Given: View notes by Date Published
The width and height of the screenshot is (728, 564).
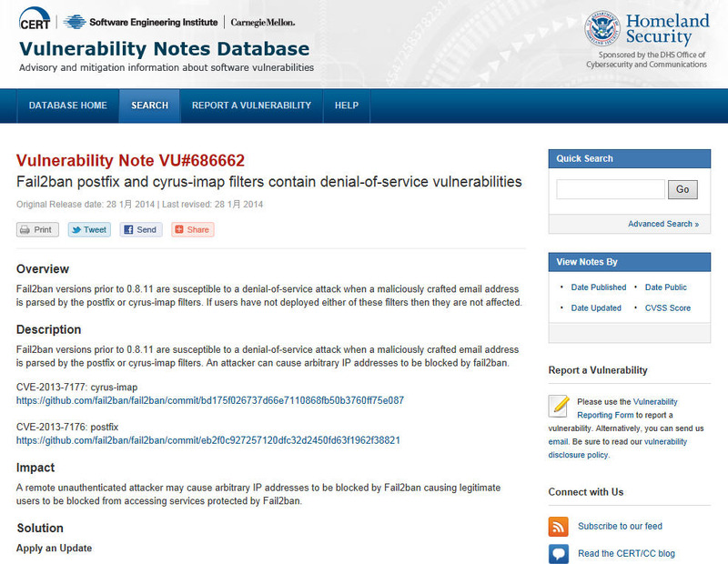Looking at the screenshot, I should tap(598, 287).
